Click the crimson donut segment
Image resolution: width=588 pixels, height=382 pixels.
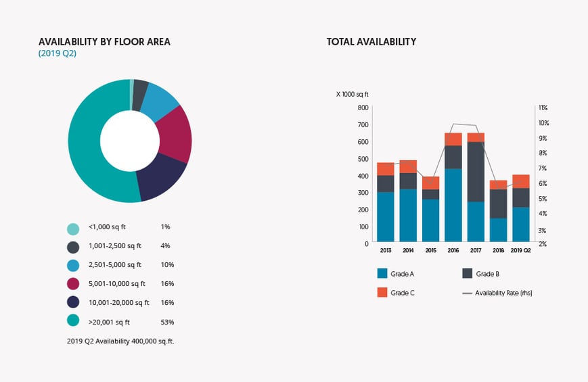175,136
